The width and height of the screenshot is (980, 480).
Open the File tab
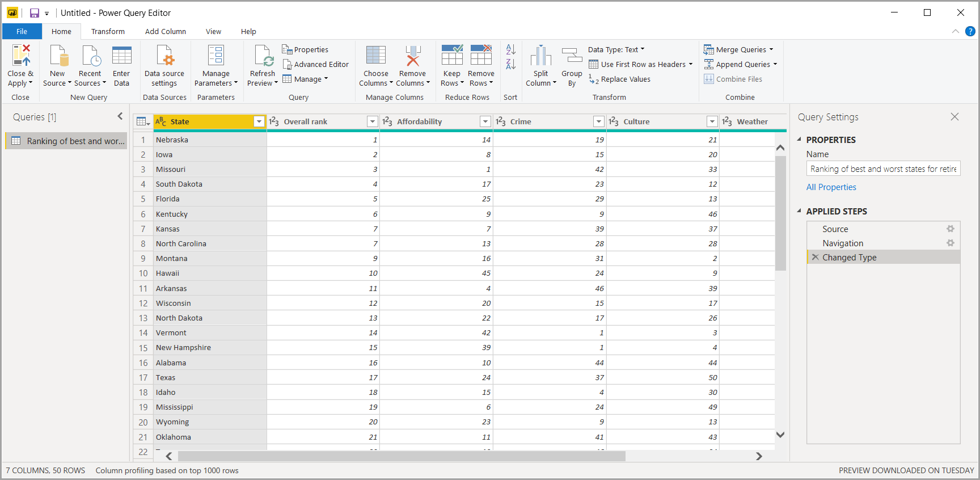click(x=22, y=32)
